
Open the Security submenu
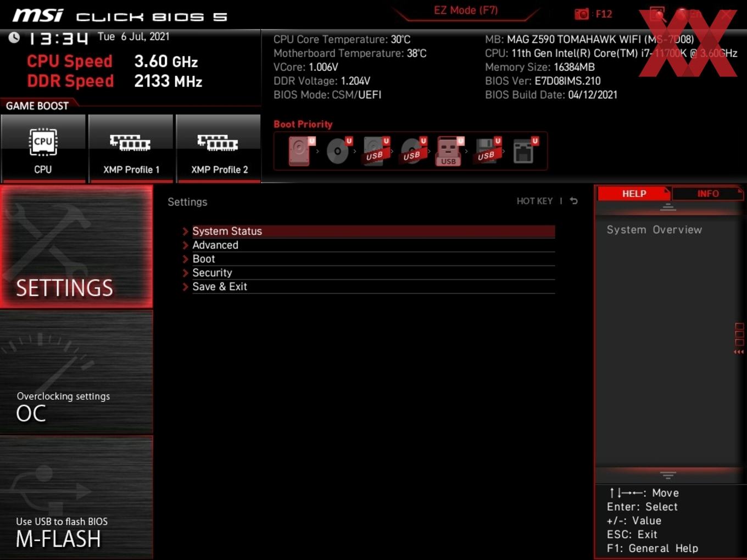pyautogui.click(x=369, y=273)
